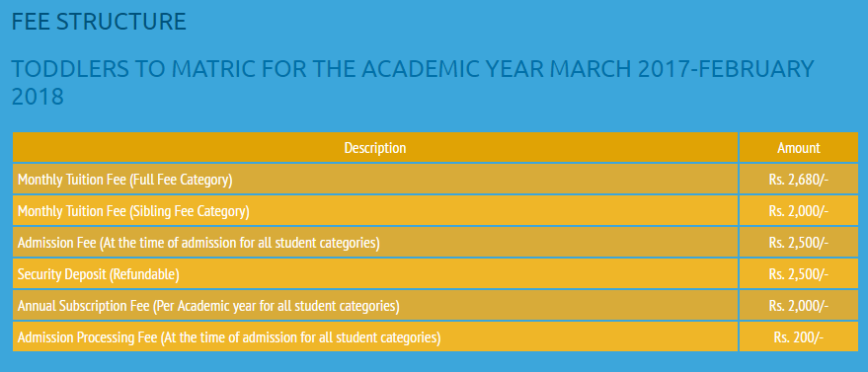Click the Sibling Fee Rs. 2,000/- amount
The height and width of the screenshot is (372, 868).
(799, 210)
